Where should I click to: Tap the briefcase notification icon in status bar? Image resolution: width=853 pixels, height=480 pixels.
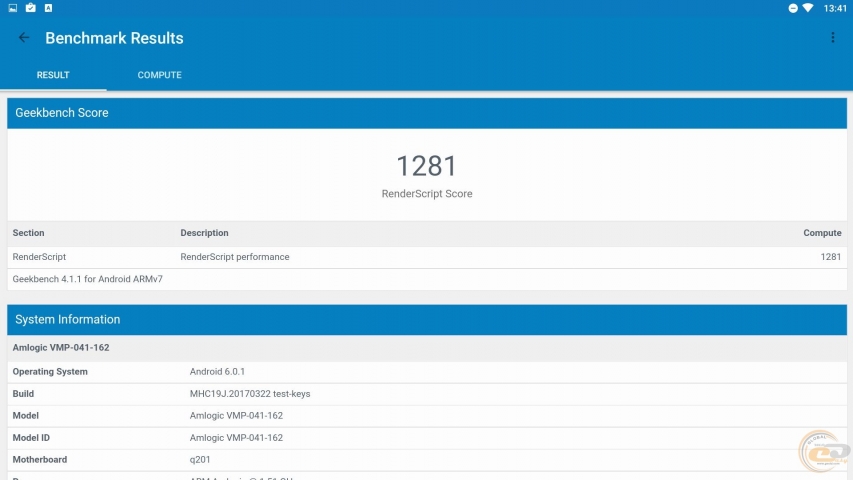[x=30, y=8]
